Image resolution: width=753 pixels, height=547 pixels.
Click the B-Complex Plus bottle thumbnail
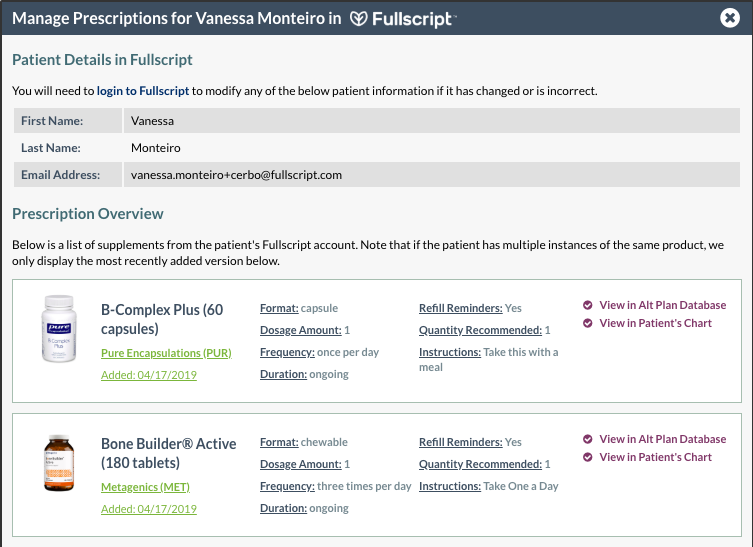tap(59, 328)
